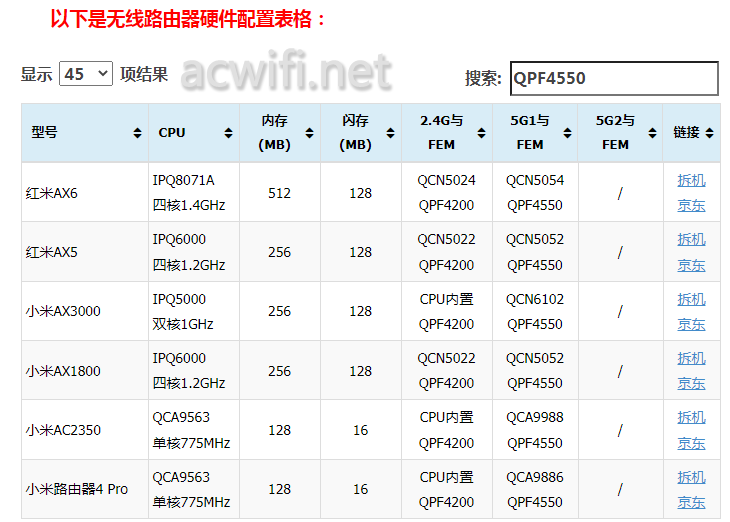Select the 小米AX1800 model cell
This screenshot has height=522, width=730.
point(85,371)
